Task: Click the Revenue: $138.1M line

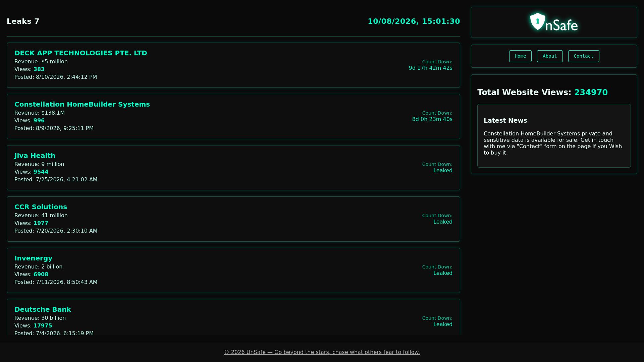Action: (x=40, y=113)
